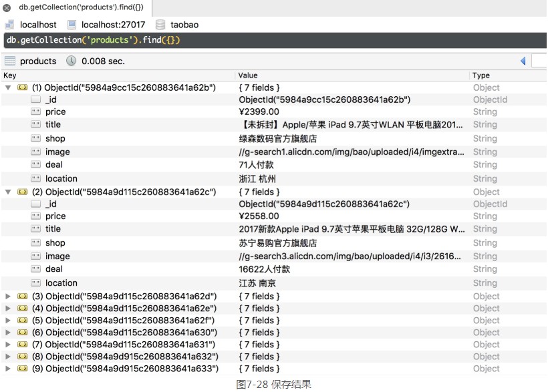Click string icon of location 江苏 南京

point(35,283)
